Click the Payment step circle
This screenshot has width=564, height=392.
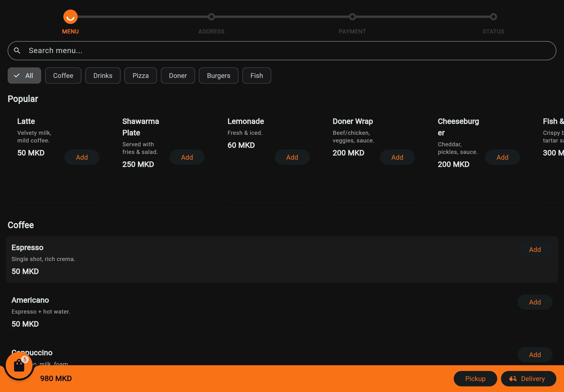click(352, 17)
